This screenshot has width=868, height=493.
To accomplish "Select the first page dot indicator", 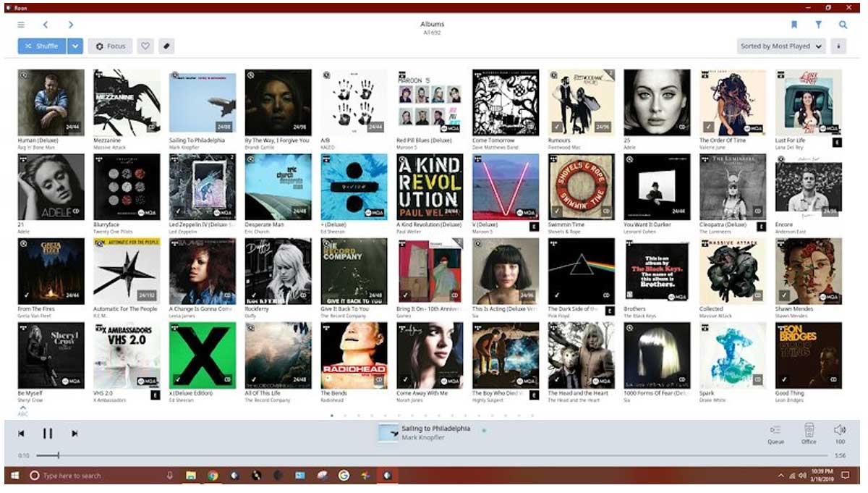I will point(331,416).
